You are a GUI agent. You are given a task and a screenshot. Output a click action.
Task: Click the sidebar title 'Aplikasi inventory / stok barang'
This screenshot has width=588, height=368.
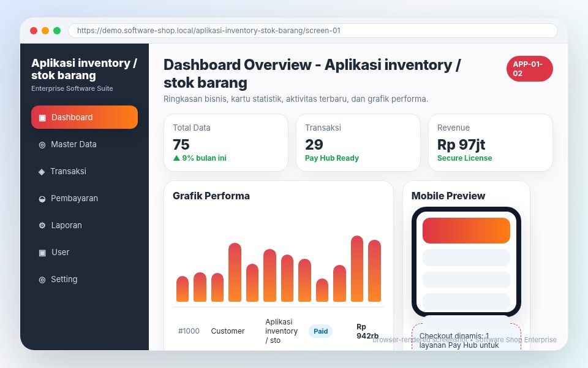click(84, 69)
